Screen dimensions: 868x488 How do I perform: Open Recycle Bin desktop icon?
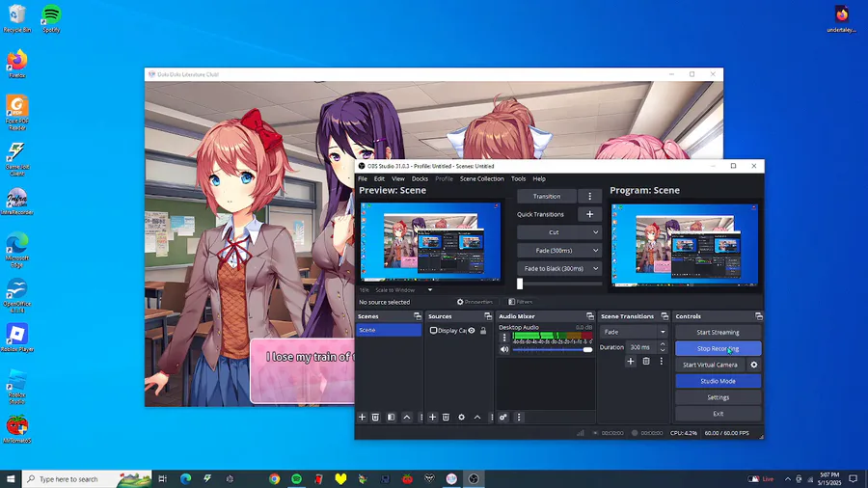pyautogui.click(x=17, y=18)
